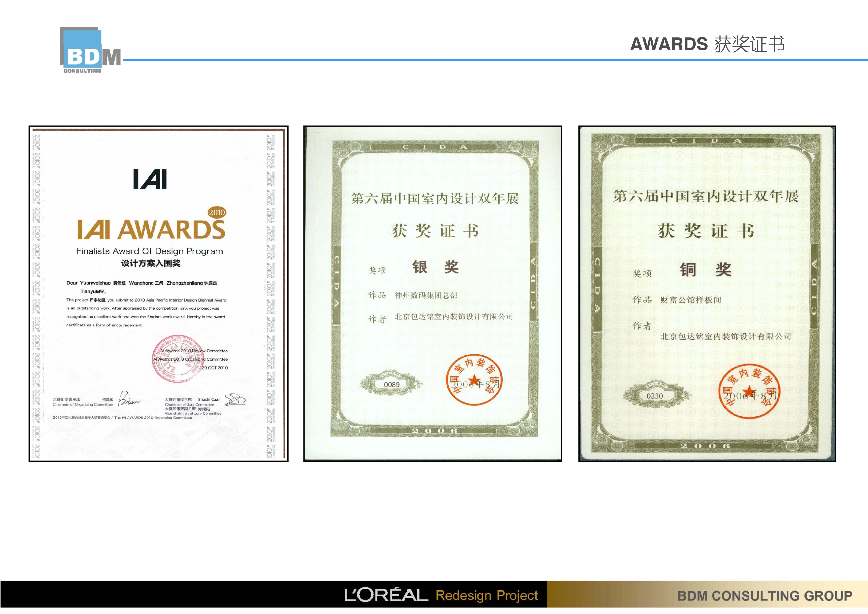This screenshot has width=868, height=614.
Task: Click the BDM Consulting logo
Action: tap(90, 50)
